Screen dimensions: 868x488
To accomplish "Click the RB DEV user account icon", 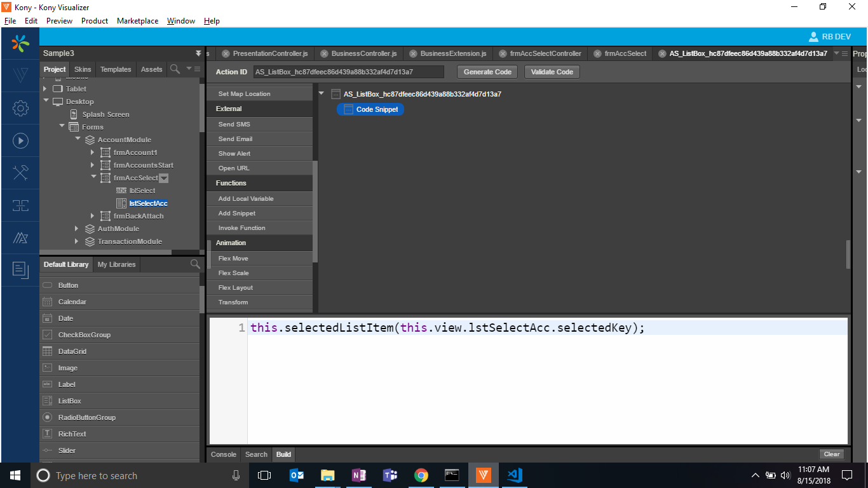I will pyautogui.click(x=813, y=37).
